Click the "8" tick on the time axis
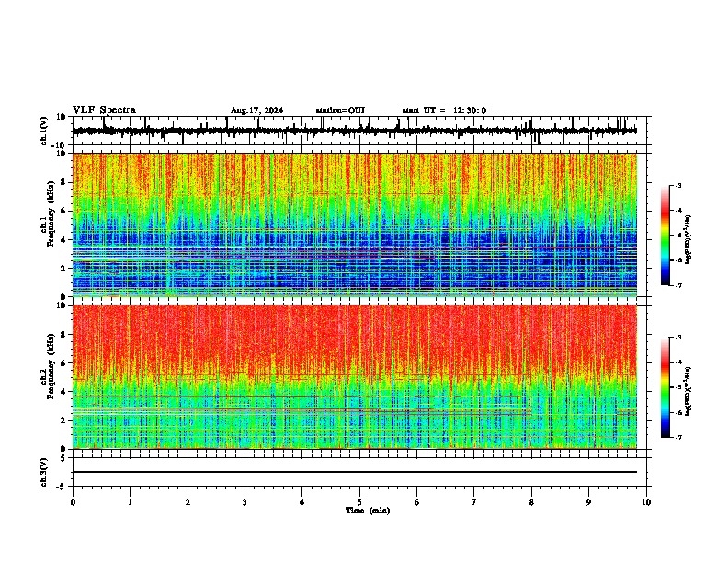The image size is (728, 563). (531, 502)
